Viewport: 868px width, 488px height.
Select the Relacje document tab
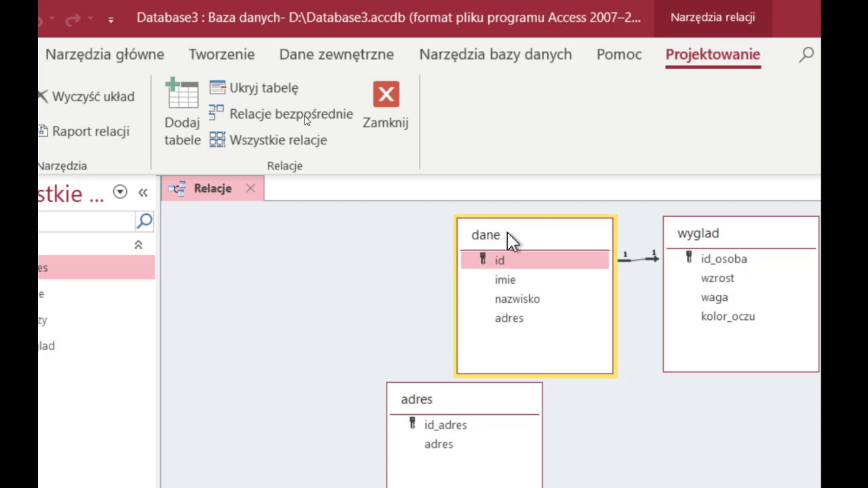point(212,188)
